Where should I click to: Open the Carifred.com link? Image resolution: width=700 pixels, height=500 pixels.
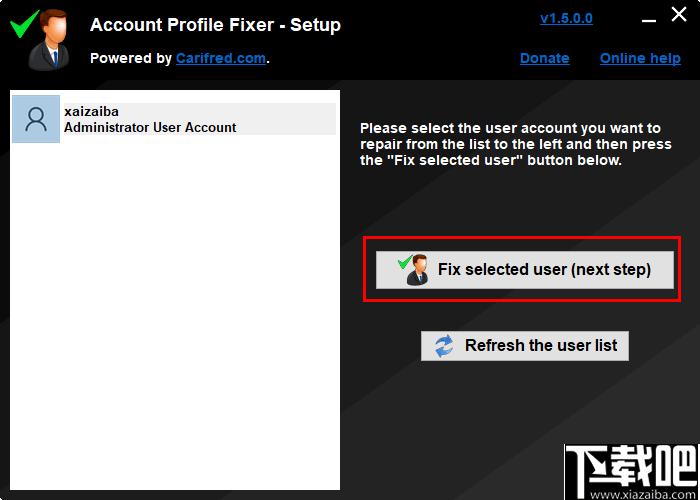coord(221,58)
